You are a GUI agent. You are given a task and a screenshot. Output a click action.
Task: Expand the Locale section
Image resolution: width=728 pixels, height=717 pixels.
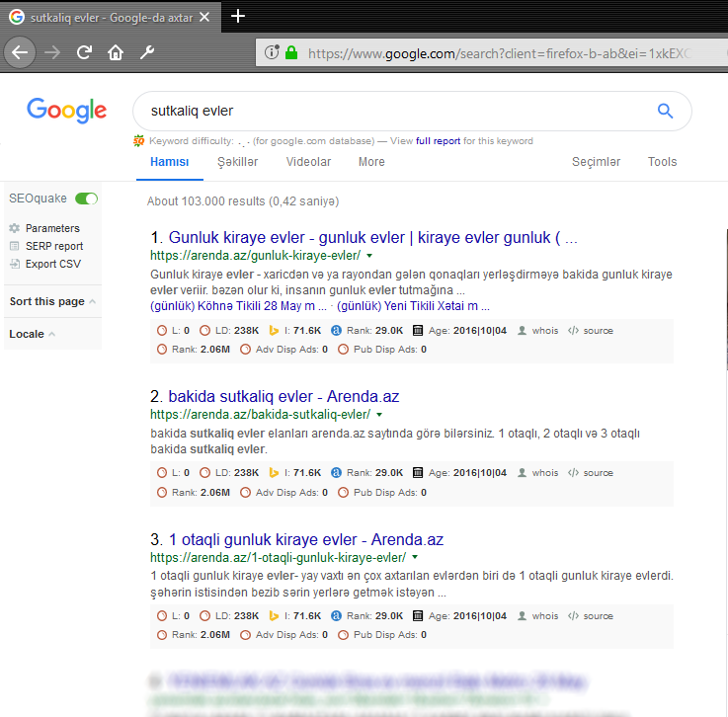(x=32, y=334)
